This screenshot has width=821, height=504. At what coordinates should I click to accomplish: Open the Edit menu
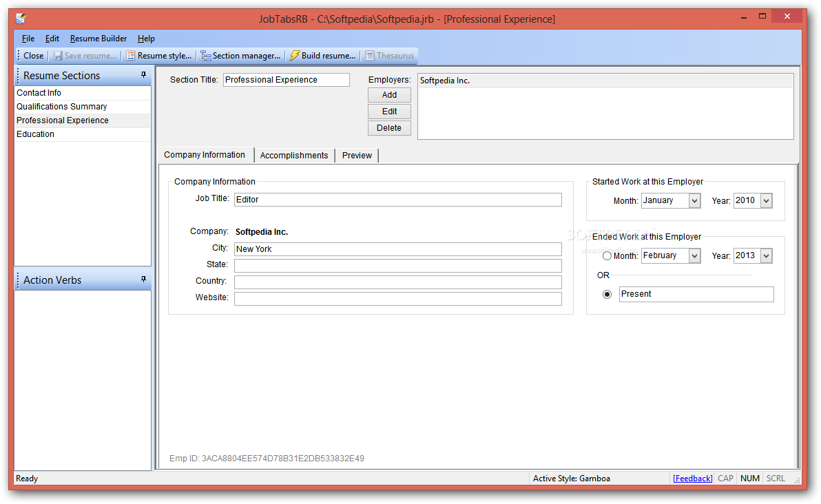(x=52, y=38)
